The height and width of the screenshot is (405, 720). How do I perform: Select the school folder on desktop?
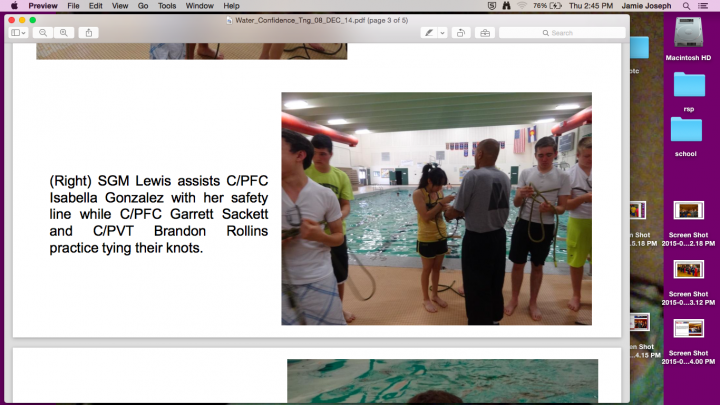pos(686,137)
